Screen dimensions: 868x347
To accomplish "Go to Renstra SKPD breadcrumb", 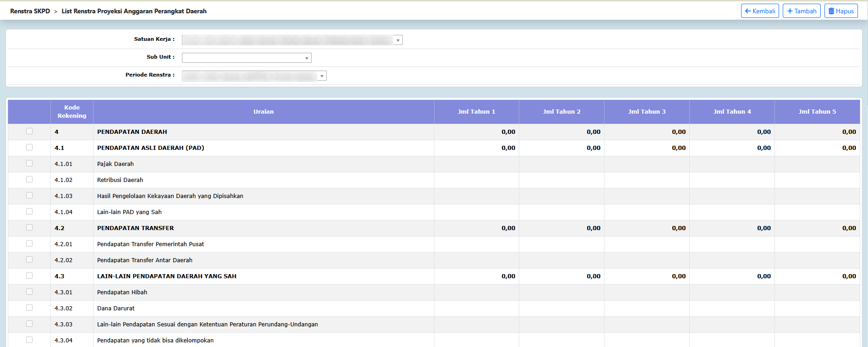I will [x=30, y=11].
